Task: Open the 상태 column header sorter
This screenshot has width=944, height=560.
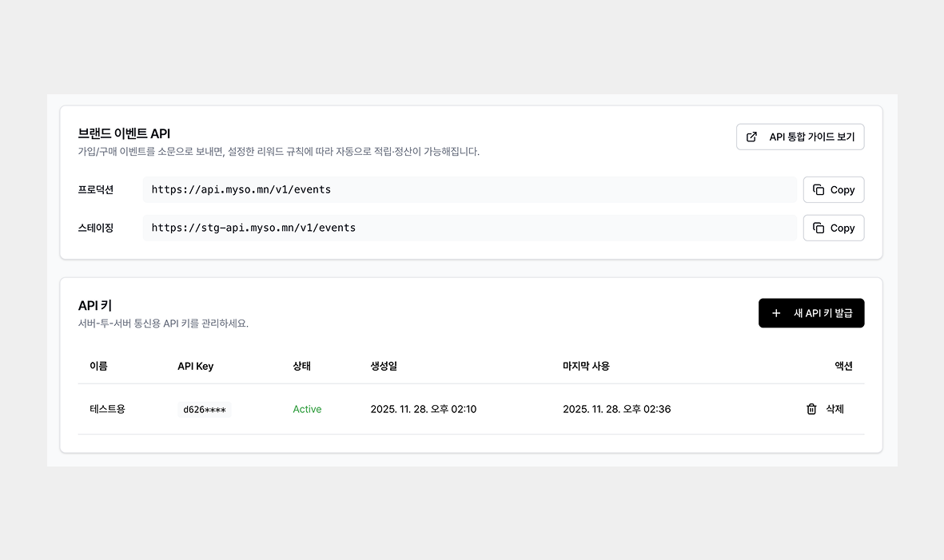Action: 302,366
